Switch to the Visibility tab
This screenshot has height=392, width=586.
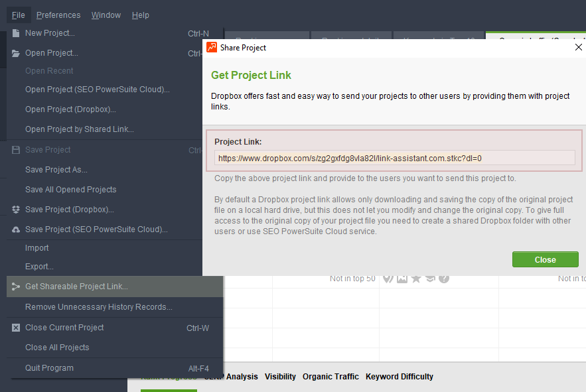280,377
